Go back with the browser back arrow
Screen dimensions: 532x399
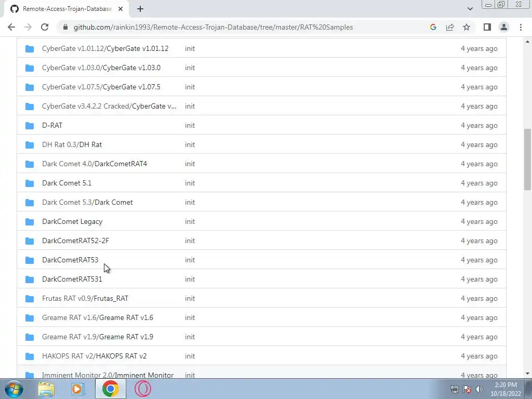click(x=11, y=27)
